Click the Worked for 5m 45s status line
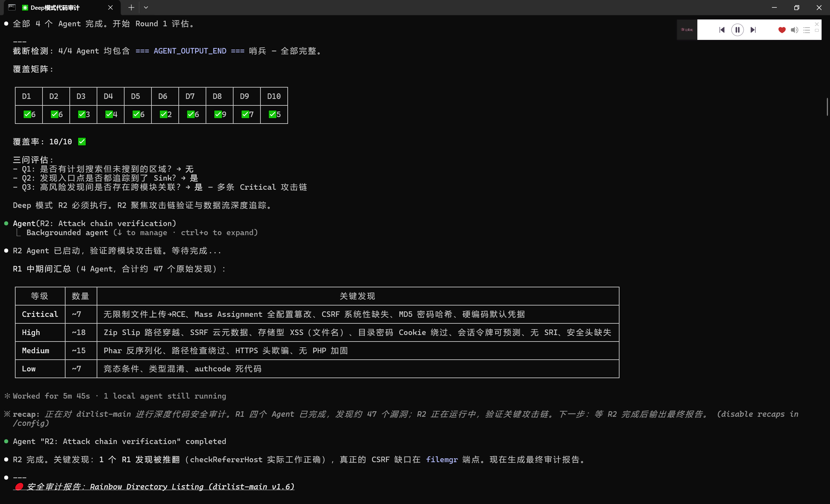830x504 pixels. (119, 396)
